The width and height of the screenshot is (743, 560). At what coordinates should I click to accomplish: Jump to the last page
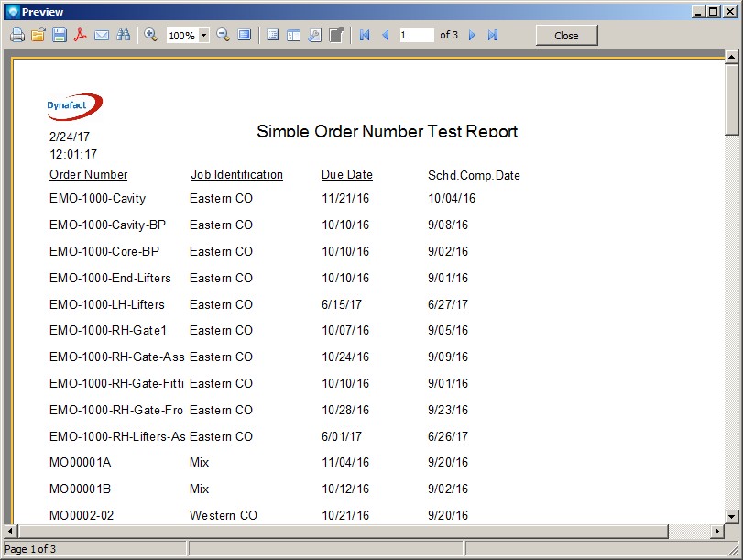(x=493, y=35)
